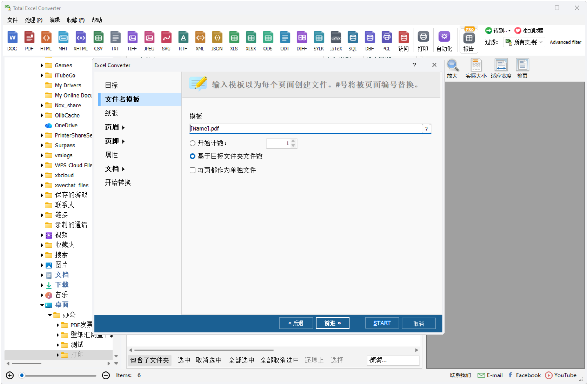The image size is (588, 385).
Task: Go back with 后退 button
Action: coord(296,323)
